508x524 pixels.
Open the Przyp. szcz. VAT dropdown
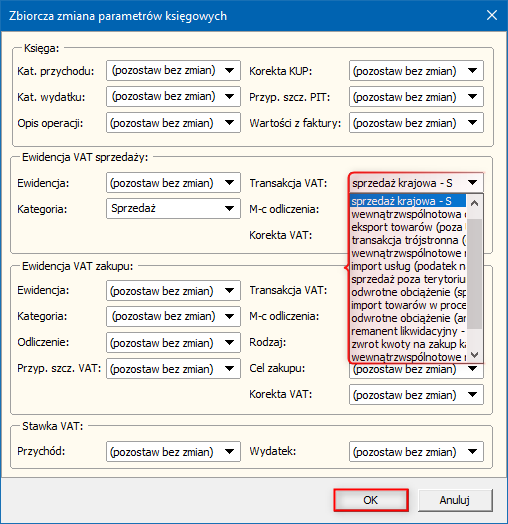(x=173, y=369)
